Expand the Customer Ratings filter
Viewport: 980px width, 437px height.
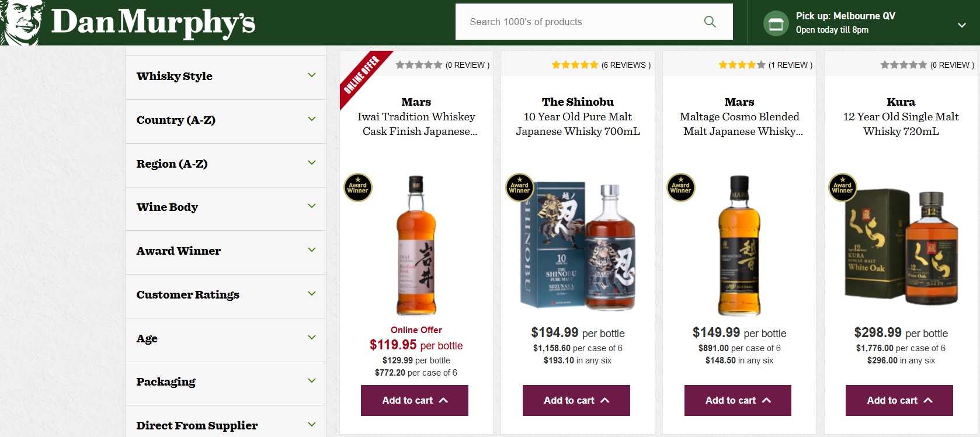tap(312, 294)
